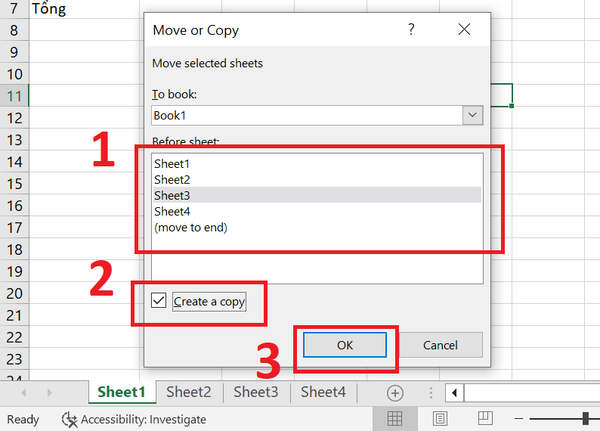Click next sheet navigation arrow
The image size is (600, 431).
[49, 393]
